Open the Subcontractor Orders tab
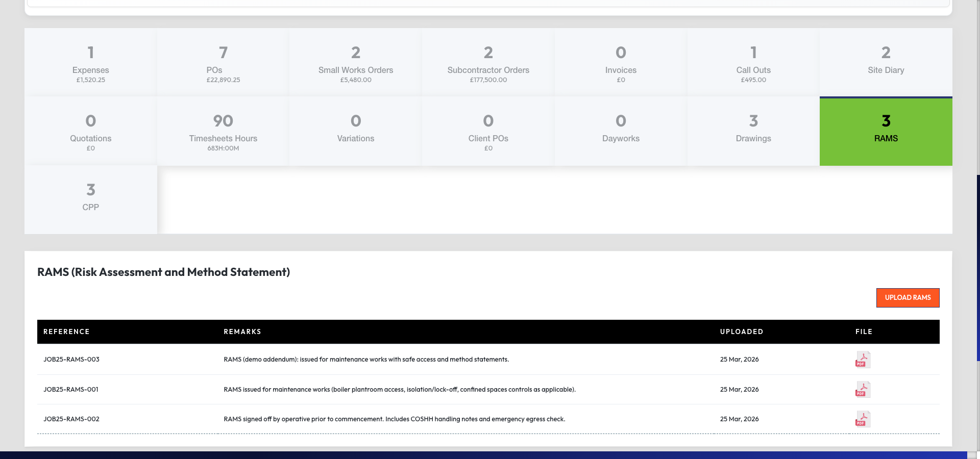 pyautogui.click(x=488, y=61)
